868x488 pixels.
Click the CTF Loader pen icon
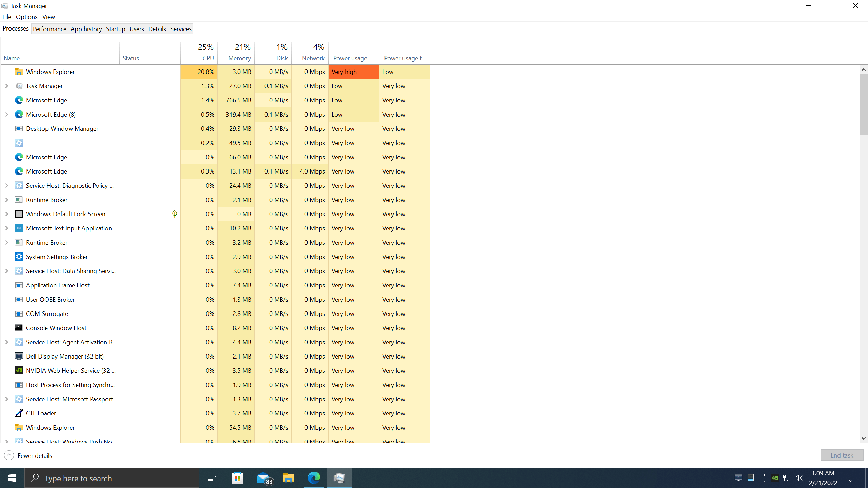tap(19, 413)
